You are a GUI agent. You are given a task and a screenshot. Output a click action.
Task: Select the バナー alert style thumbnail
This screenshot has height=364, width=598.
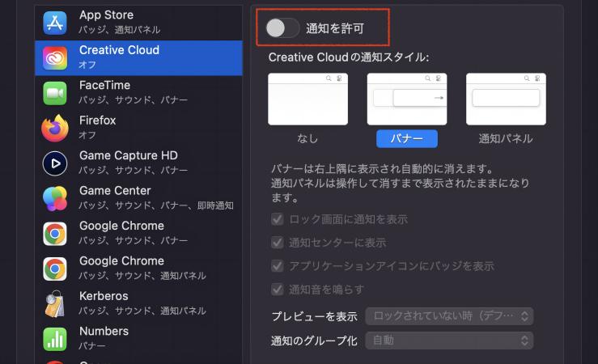coord(407,99)
